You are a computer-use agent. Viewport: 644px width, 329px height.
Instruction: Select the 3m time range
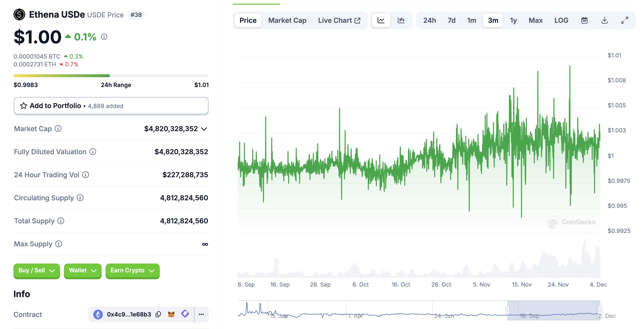tap(493, 20)
